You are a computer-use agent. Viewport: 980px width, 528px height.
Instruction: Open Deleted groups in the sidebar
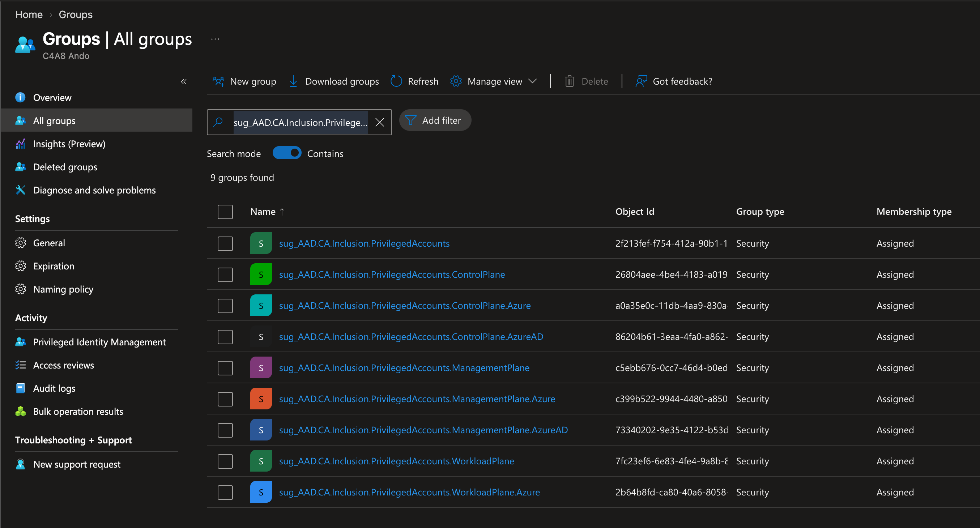point(96,167)
